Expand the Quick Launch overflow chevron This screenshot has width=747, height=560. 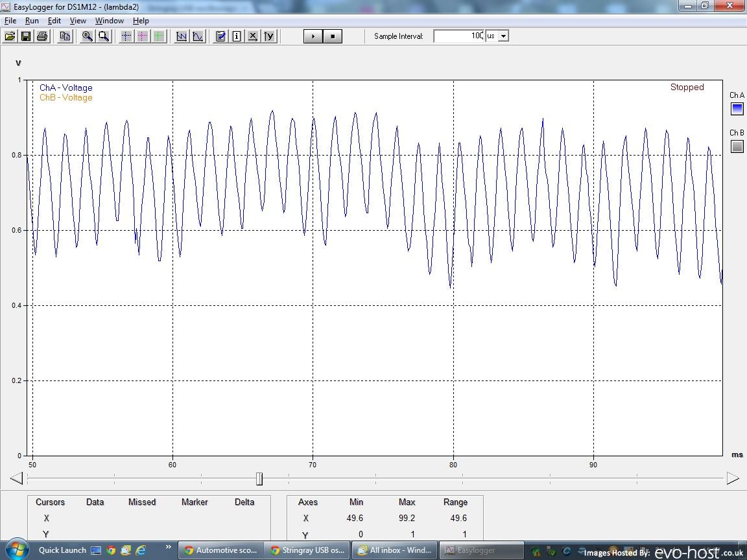168,548
